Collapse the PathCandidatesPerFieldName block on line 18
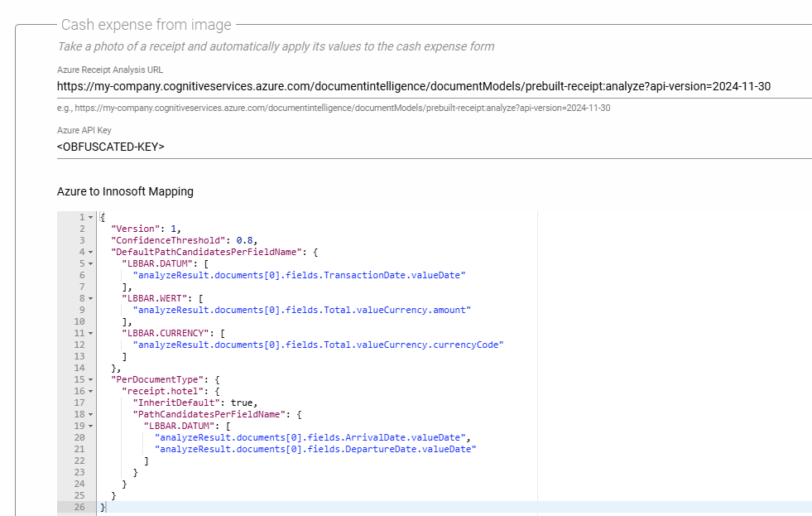Image resolution: width=812 pixels, height=516 pixels. point(90,414)
